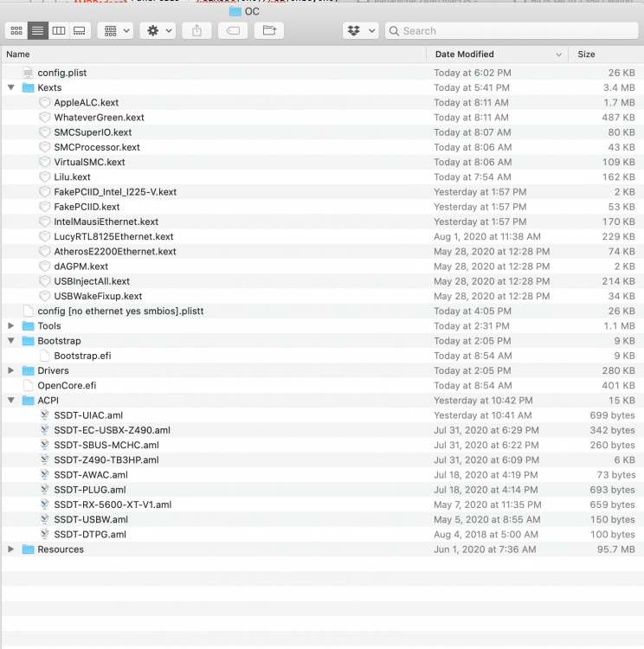The image size is (644, 649).
Task: Click the 1.7 MB size of AppleALC.kext
Action: click(x=619, y=102)
